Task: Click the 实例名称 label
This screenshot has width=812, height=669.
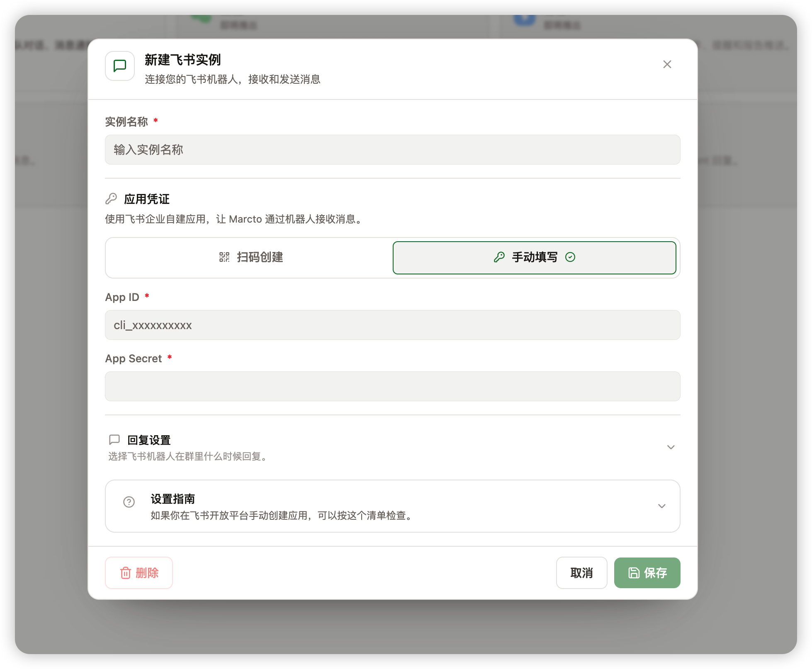Action: (x=126, y=121)
